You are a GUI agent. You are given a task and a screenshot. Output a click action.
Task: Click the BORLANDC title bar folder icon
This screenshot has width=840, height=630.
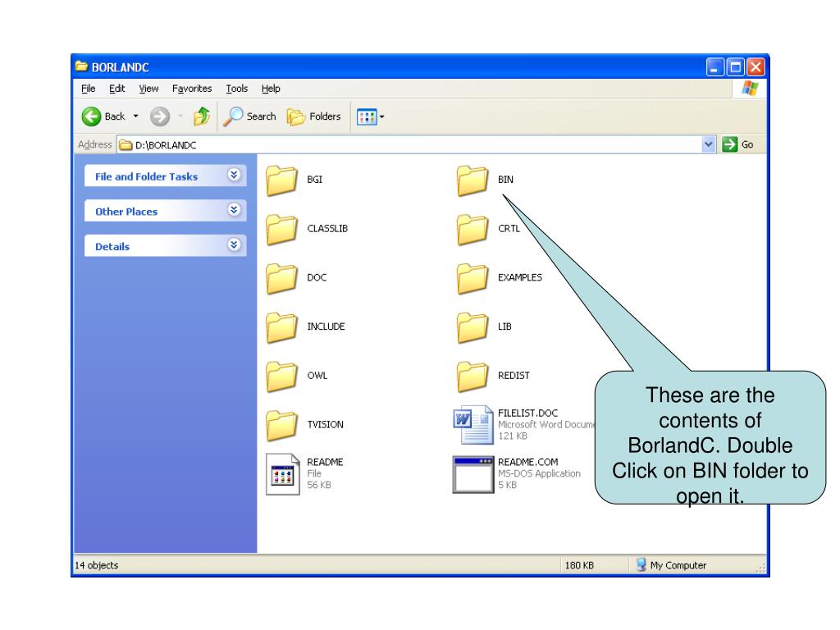tap(81, 66)
